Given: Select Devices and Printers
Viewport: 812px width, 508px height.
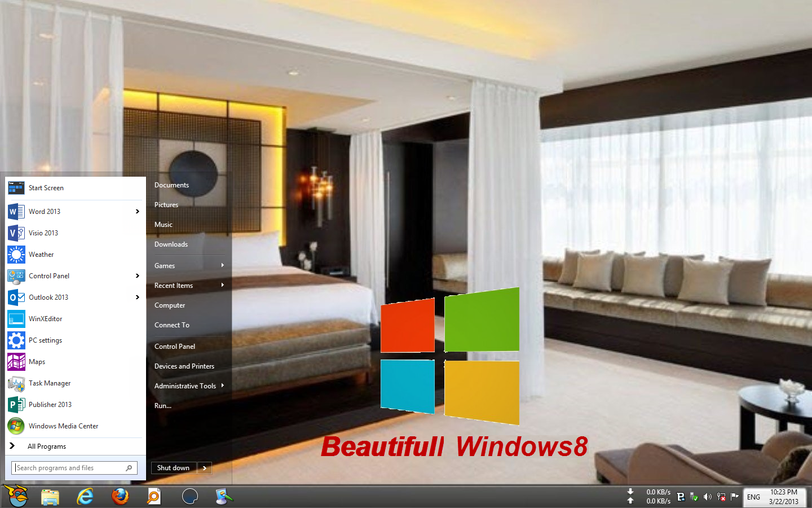Looking at the screenshot, I should pyautogui.click(x=184, y=366).
